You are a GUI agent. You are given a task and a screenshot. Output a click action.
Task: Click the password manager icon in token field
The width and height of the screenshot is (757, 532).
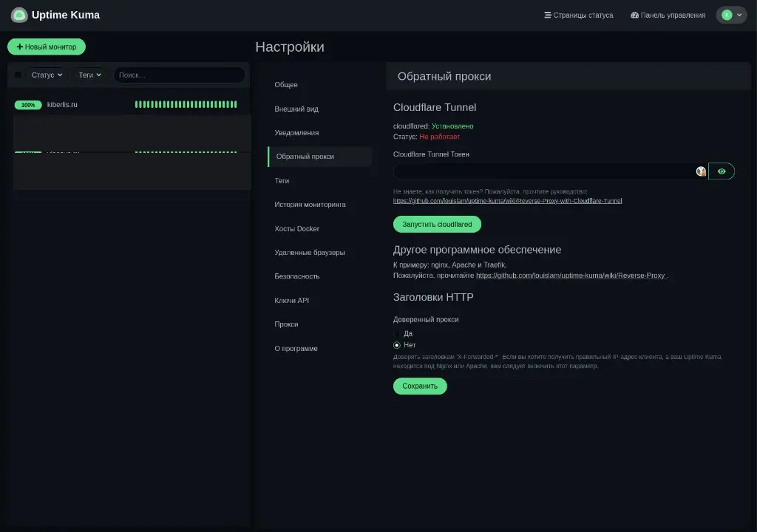(x=701, y=171)
